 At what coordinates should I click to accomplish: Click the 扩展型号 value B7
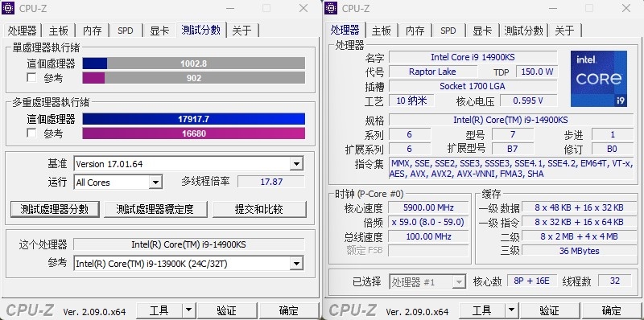click(x=513, y=149)
